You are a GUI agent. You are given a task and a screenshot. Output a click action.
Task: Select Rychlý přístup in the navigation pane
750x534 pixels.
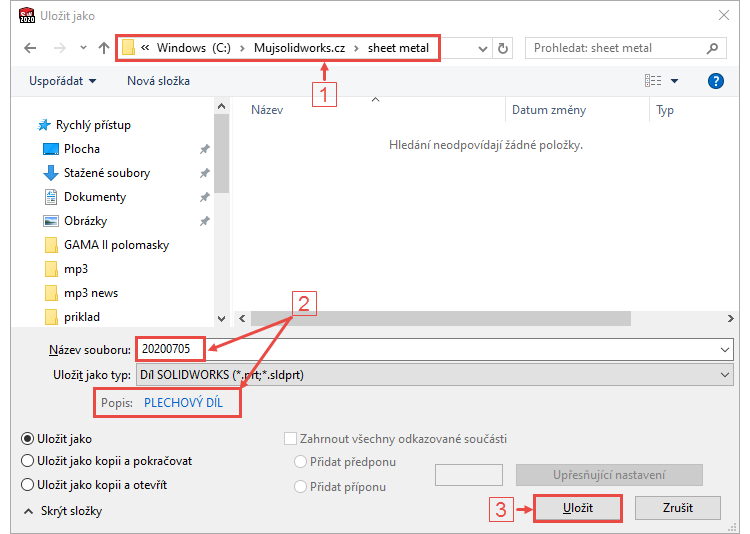tap(84, 125)
